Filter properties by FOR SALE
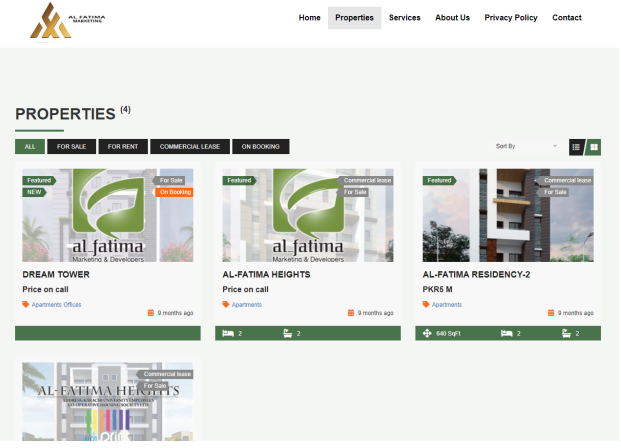621x448 pixels. pyautogui.click(x=72, y=147)
